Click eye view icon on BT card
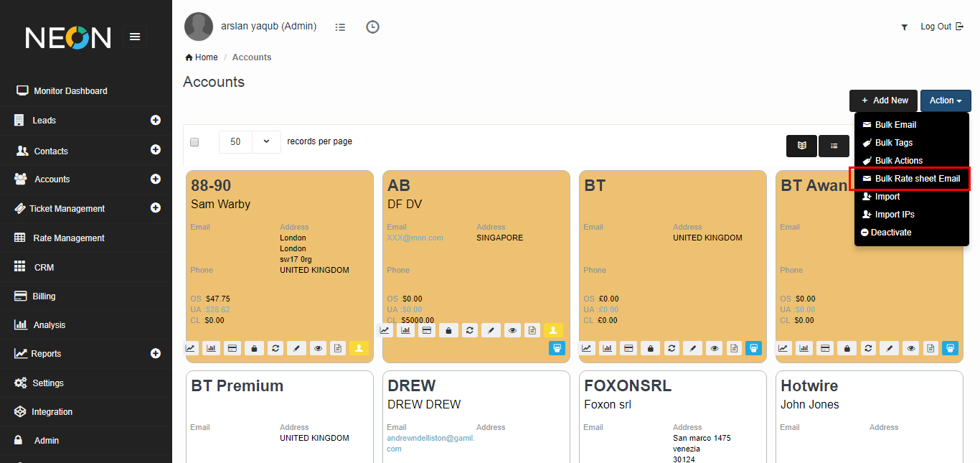This screenshot has height=463, width=980. 713,348
